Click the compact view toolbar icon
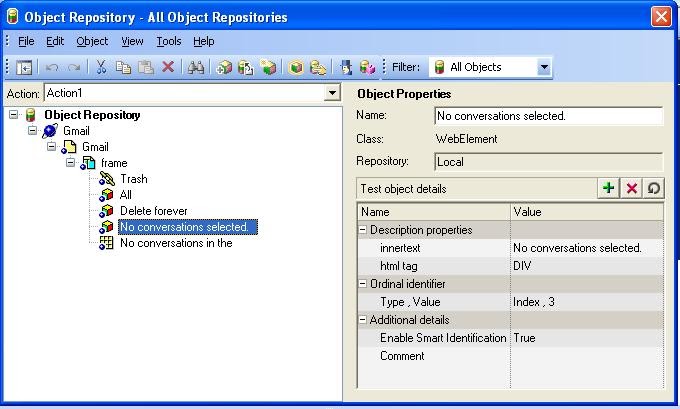The height and width of the screenshot is (409, 680). 24,67
